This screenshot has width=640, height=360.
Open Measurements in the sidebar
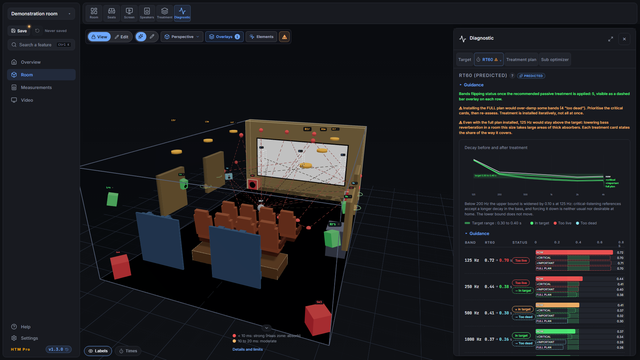(x=41, y=87)
